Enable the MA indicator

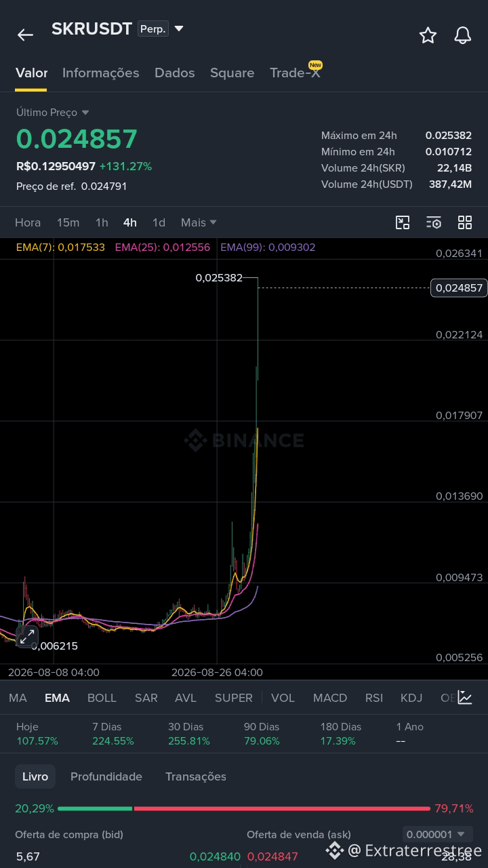click(x=18, y=698)
